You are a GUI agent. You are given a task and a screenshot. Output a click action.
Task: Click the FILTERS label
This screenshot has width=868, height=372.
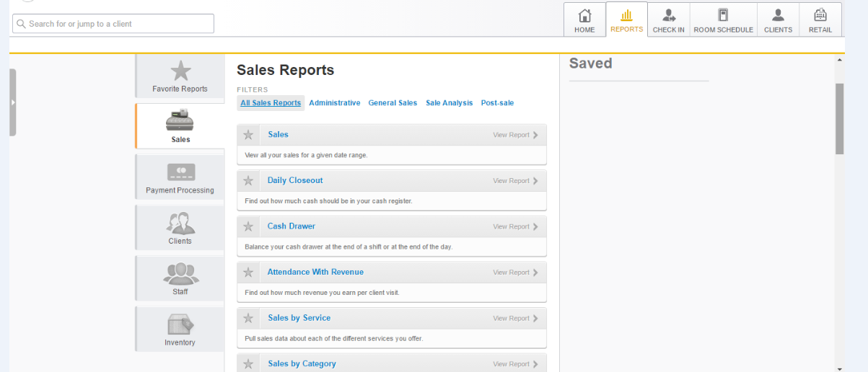point(253,90)
